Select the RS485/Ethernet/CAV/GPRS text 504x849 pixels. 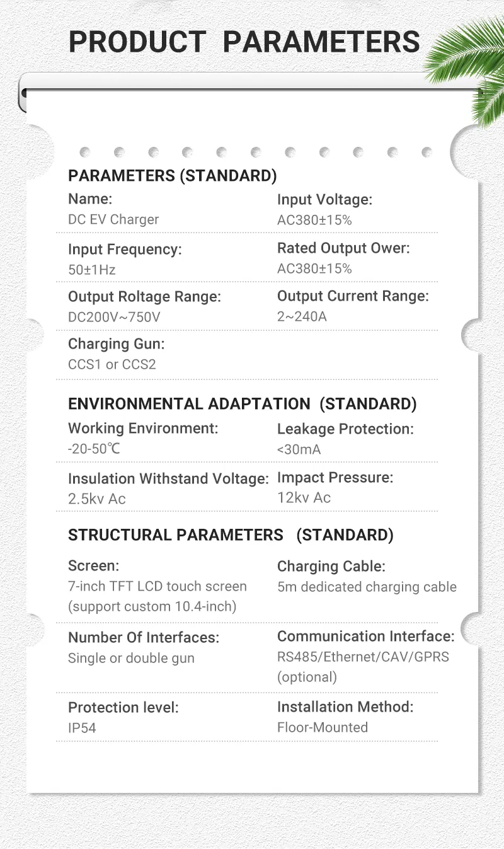click(x=363, y=657)
